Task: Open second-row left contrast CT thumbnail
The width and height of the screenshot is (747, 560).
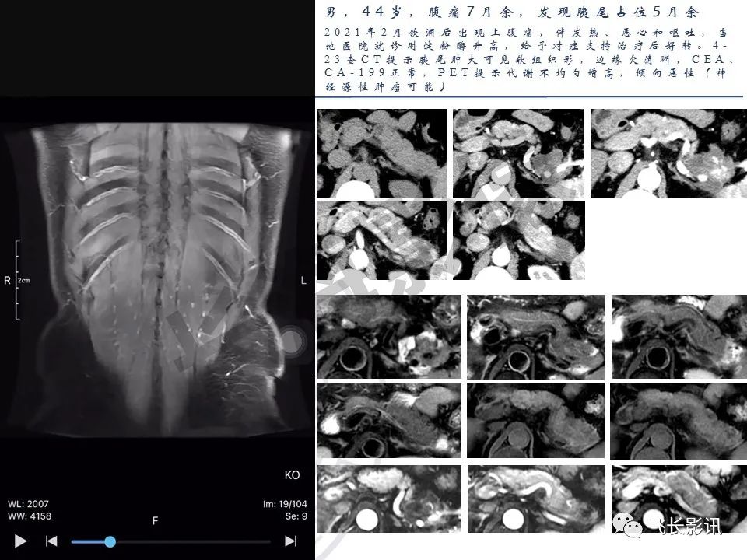Action: [x=382, y=240]
